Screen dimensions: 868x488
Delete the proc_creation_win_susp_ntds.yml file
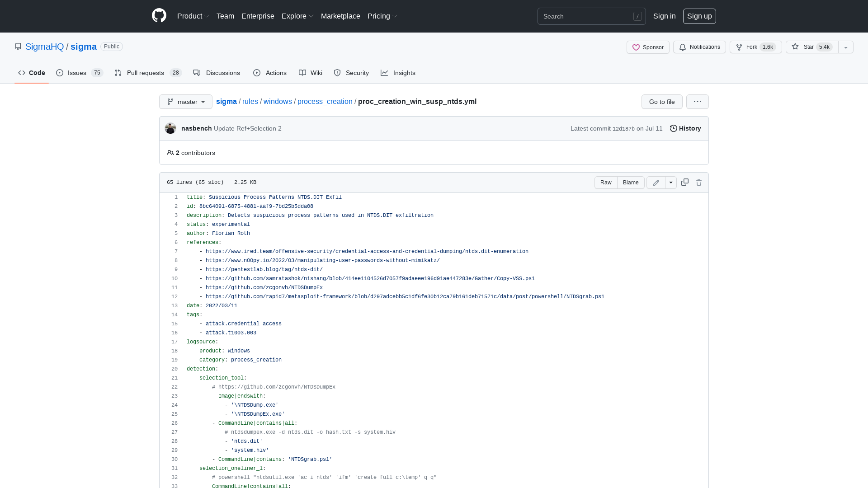click(x=699, y=183)
